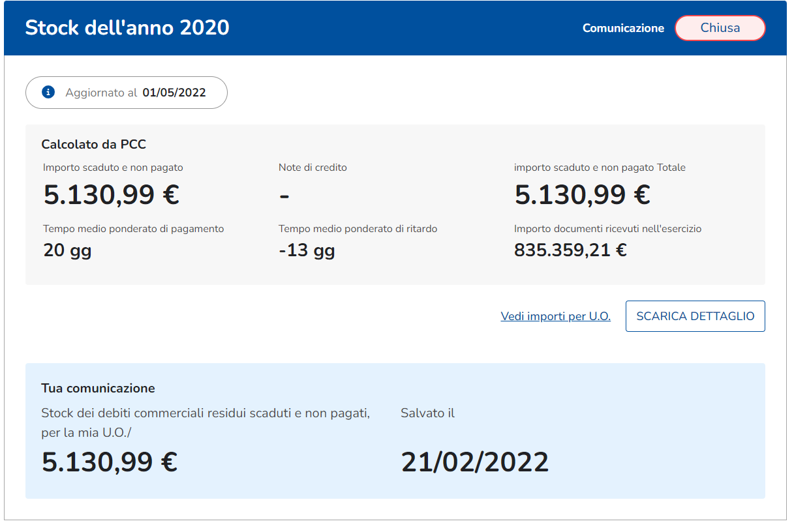
Task: Select the 01/05/2022 update date
Action: [x=174, y=93]
